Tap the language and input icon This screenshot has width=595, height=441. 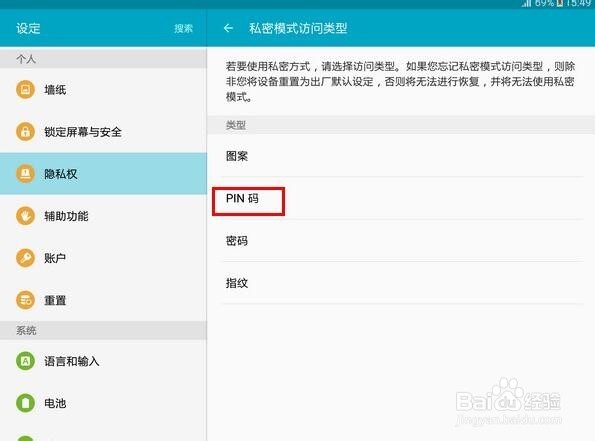click(25, 361)
